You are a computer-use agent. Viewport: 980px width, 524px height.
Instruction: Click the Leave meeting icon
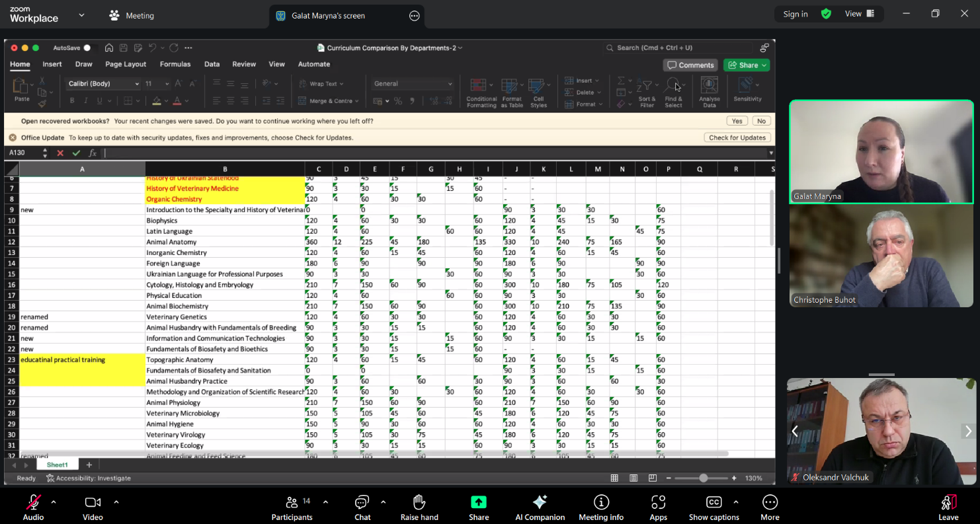(948, 503)
